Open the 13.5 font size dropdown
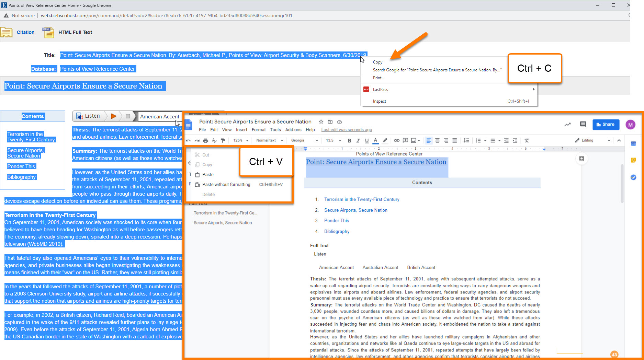644x360 pixels. click(x=334, y=140)
